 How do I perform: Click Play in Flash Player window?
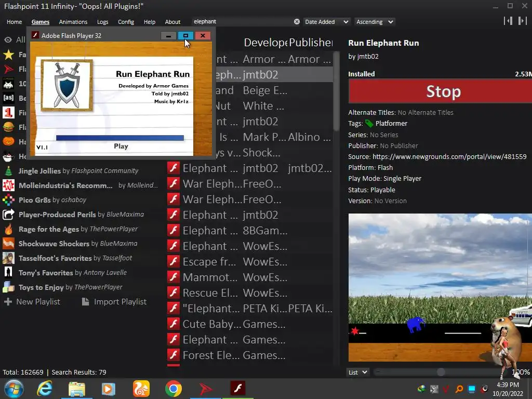tap(121, 146)
